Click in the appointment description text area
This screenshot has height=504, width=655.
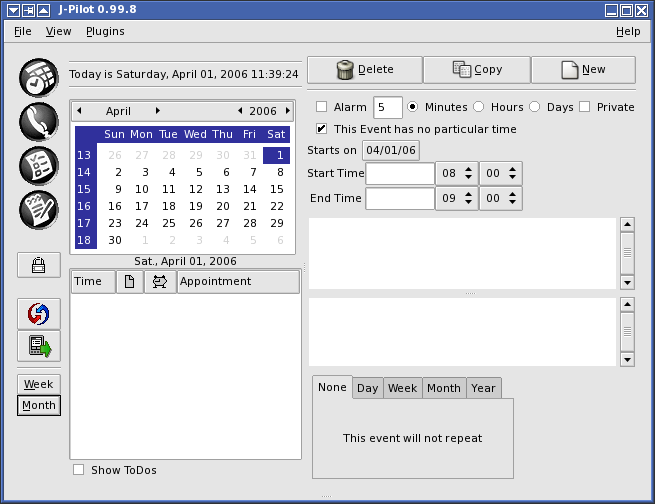click(x=462, y=253)
